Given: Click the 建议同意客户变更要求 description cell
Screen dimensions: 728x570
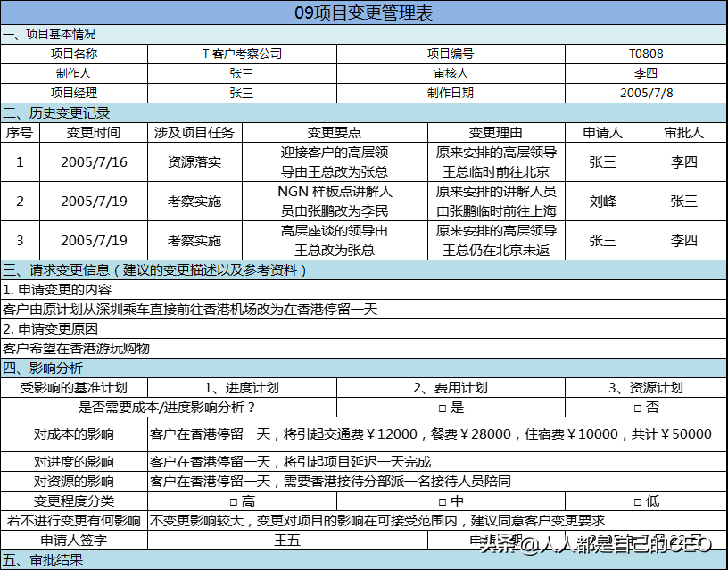Looking at the screenshot, I should point(437,521).
